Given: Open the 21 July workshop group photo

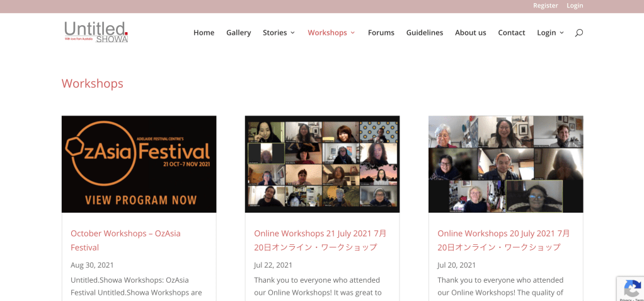Looking at the screenshot, I should 322,164.
